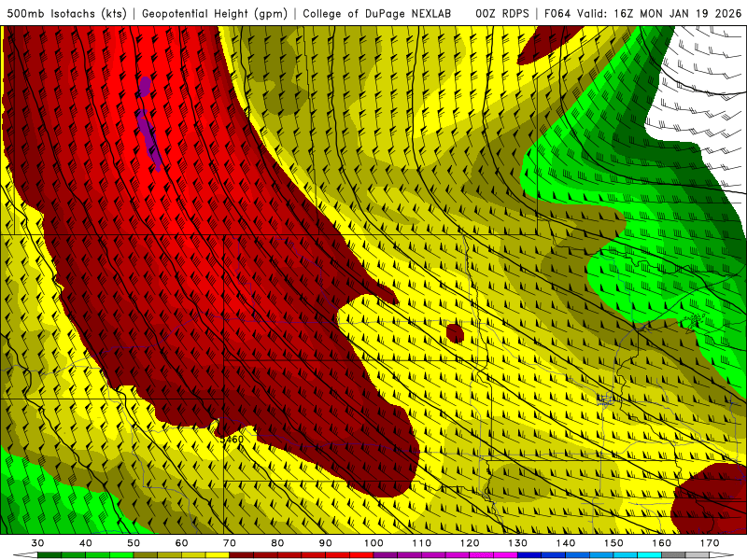Click the purple swatch right of 100
Image resolution: width=747 pixels, height=560 pixels.
(x=386, y=555)
